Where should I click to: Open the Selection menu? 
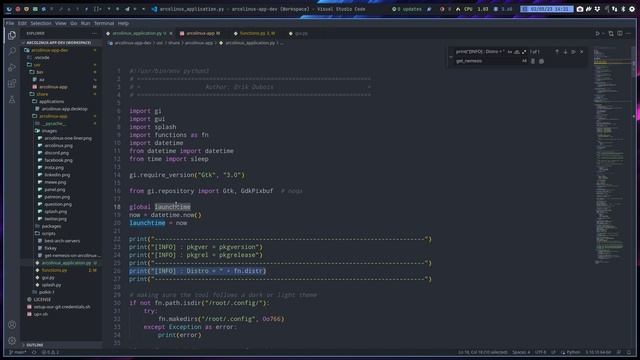pos(41,23)
